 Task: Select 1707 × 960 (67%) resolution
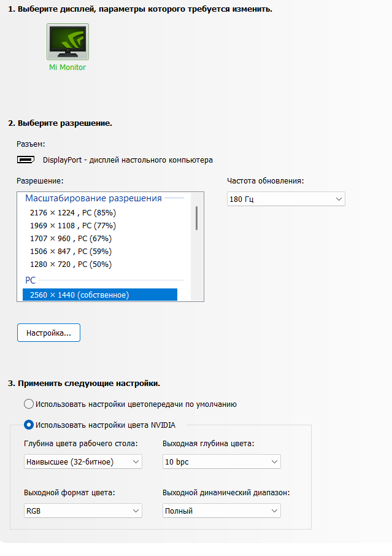coord(71,239)
